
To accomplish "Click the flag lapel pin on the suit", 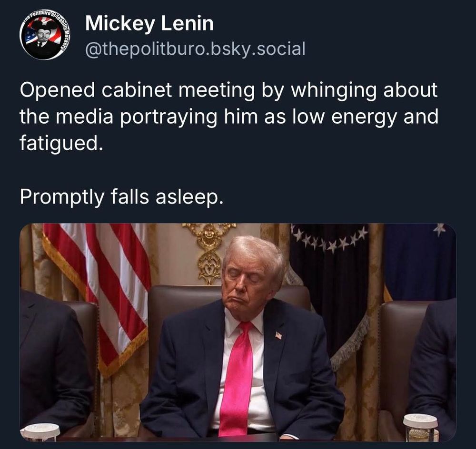I will point(278,335).
